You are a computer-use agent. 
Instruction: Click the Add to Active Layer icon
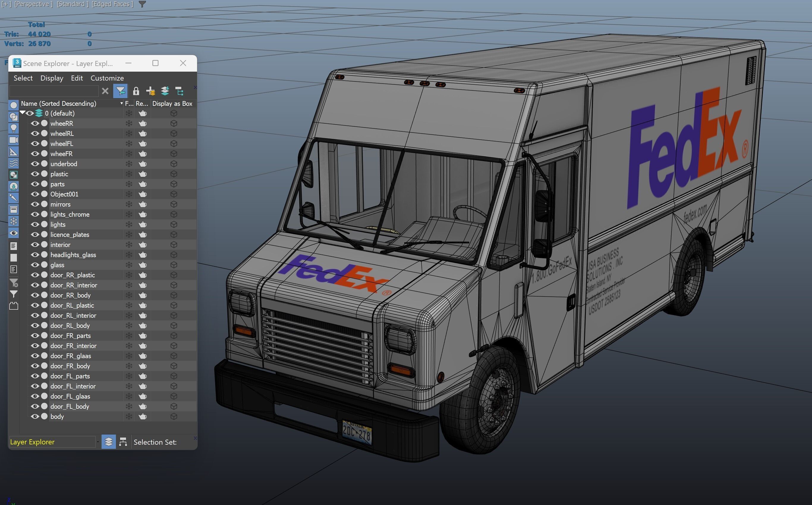point(165,91)
